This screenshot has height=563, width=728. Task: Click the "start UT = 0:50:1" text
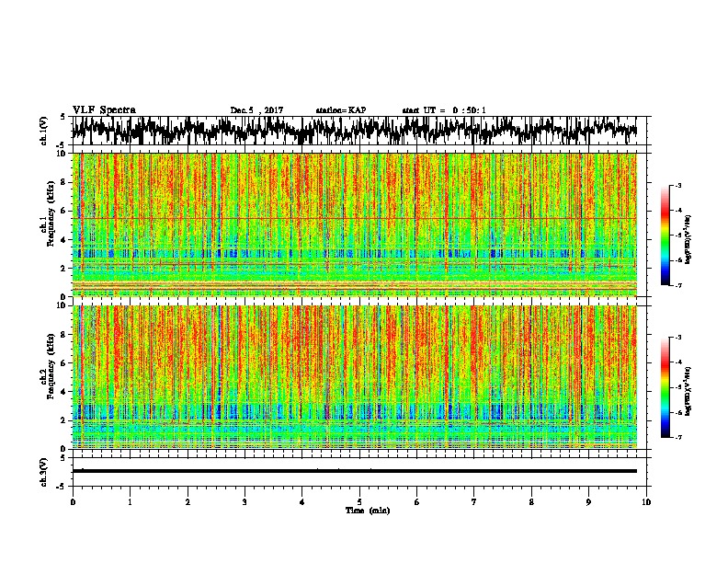pos(444,110)
